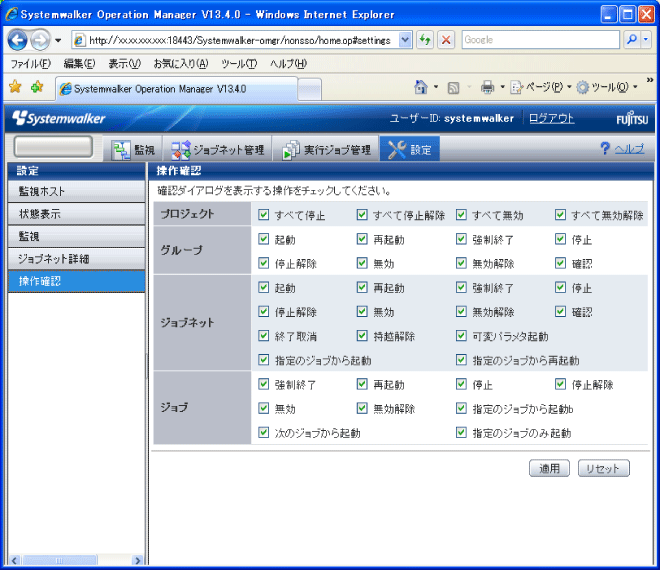Select 状態表示 in settings sidebar
This screenshot has width=660, height=570.
tap(77, 214)
